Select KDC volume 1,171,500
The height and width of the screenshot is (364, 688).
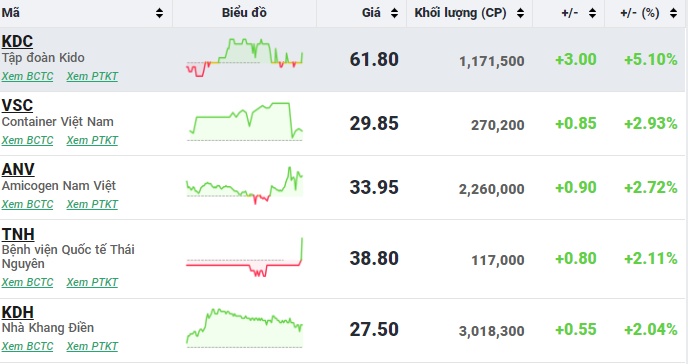tap(492, 61)
